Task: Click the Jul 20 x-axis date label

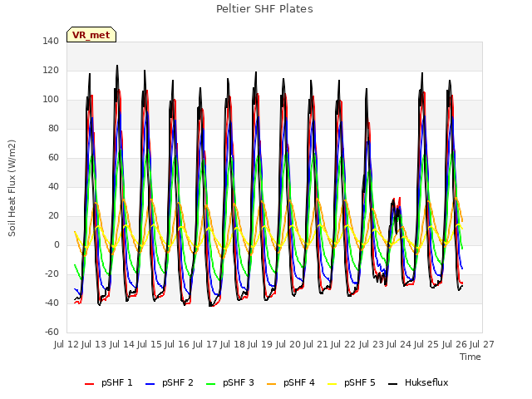Action: [x=288, y=344]
